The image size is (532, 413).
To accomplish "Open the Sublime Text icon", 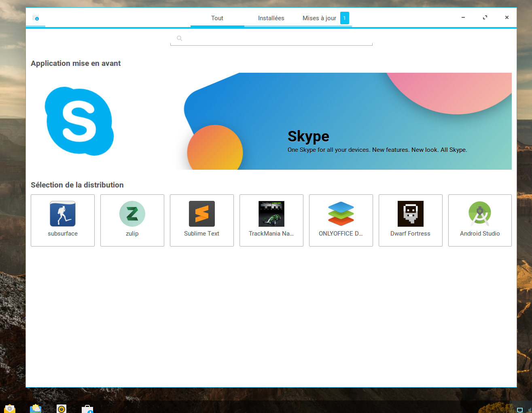I will point(202,214).
